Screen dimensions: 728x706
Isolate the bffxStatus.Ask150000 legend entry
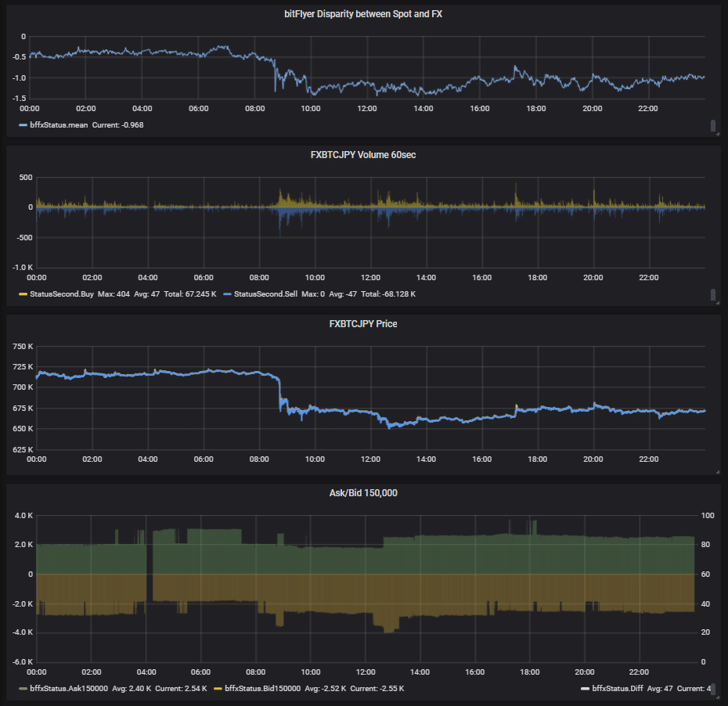[69, 688]
